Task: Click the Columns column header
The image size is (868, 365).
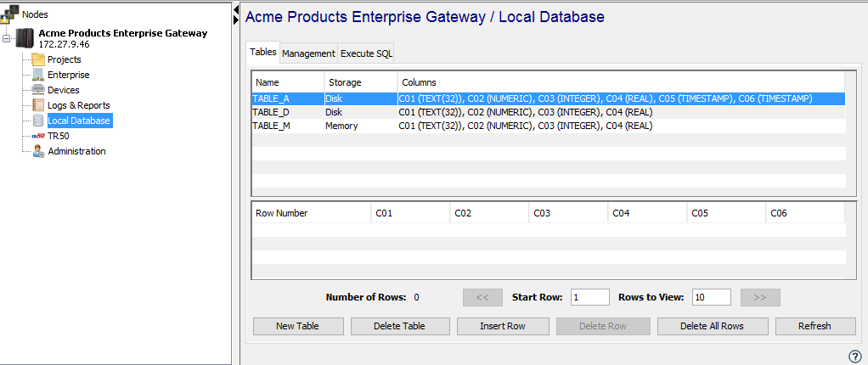Action: (621, 82)
